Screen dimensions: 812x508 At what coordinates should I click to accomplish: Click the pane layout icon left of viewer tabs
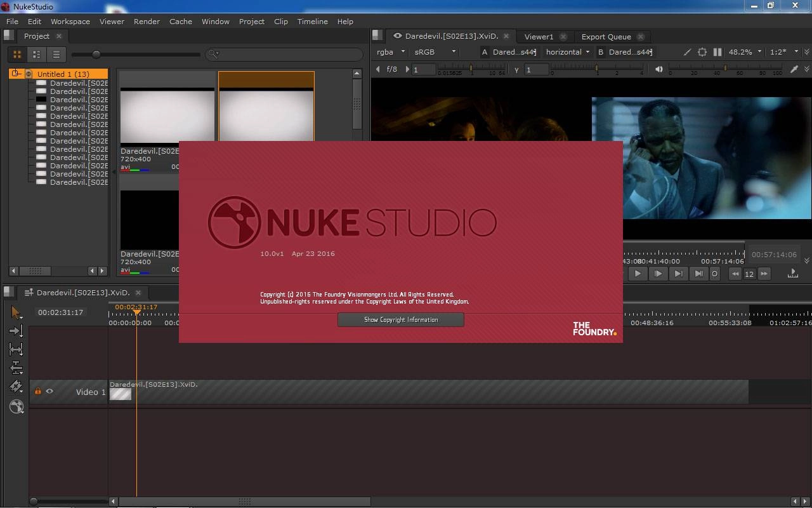coord(377,36)
